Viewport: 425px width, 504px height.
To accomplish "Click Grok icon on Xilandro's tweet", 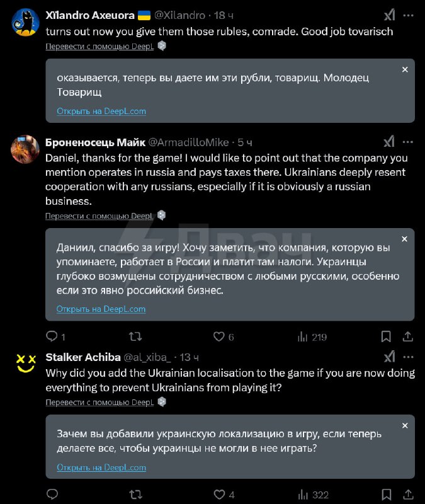I will (390, 15).
